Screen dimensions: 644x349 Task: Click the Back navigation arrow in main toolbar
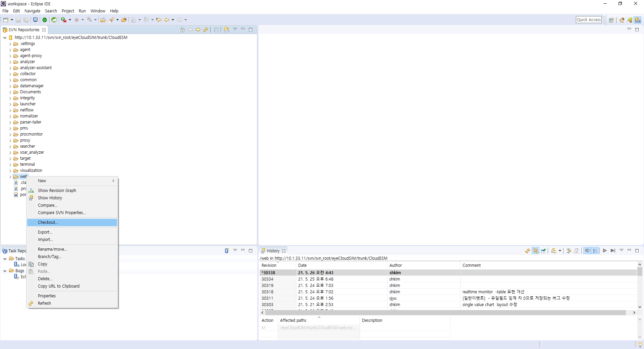167,20
